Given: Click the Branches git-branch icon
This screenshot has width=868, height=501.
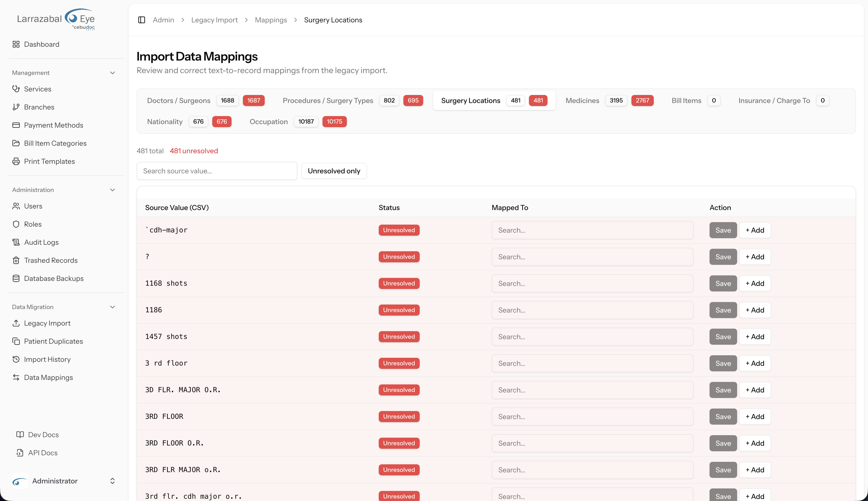Looking at the screenshot, I should click(16, 107).
